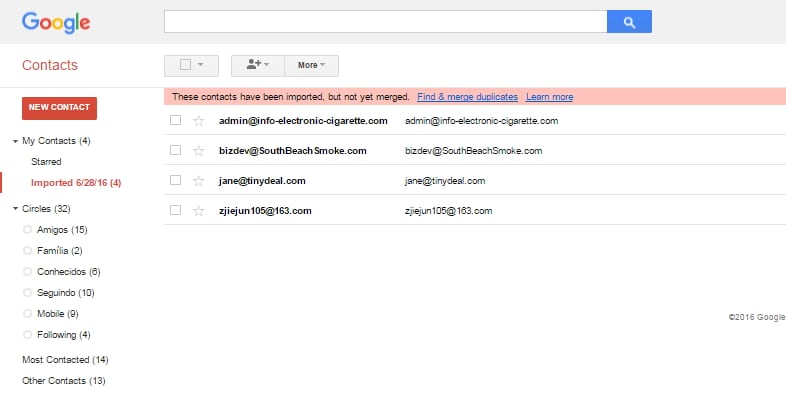Screen dimensions: 786x395
Task: Tick the select-all checkbox in toolbar
Action: pyautogui.click(x=185, y=65)
